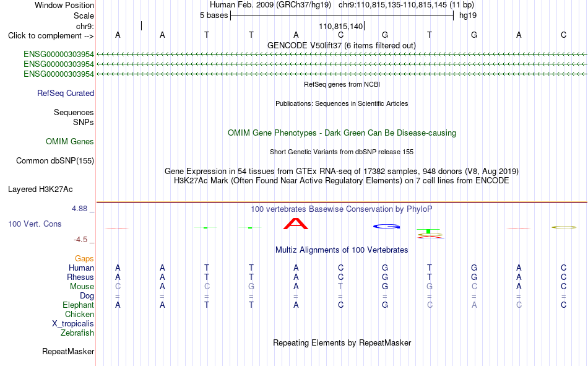
Task: Click the topmost ENSG00000303954 transcript label
Action: [x=59, y=54]
